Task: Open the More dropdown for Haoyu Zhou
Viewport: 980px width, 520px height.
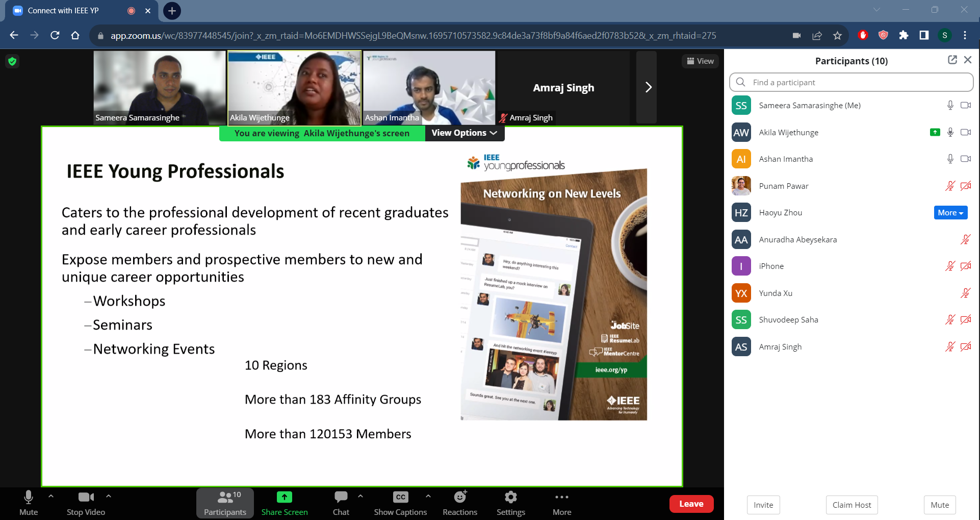Action: click(x=950, y=213)
